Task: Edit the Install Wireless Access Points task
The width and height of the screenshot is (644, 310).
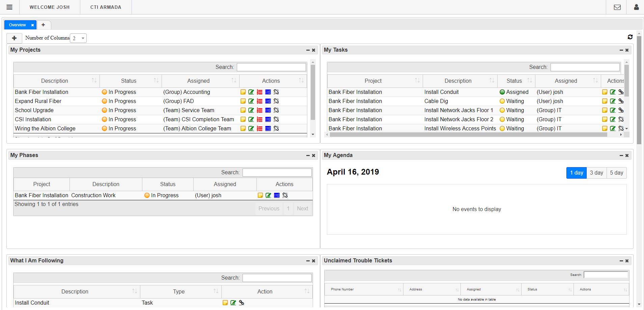Action: pyautogui.click(x=613, y=128)
